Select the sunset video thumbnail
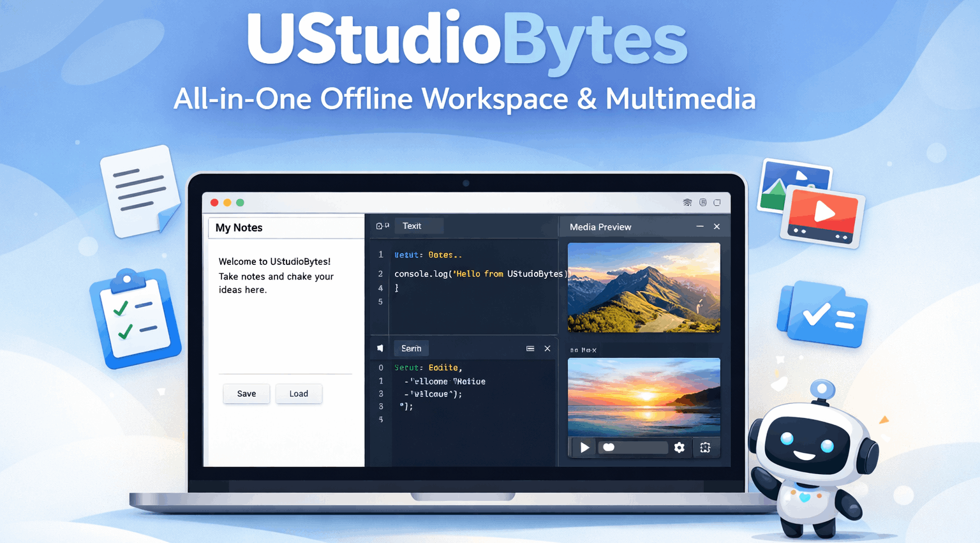Viewport: 980px width, 543px height. point(643,397)
